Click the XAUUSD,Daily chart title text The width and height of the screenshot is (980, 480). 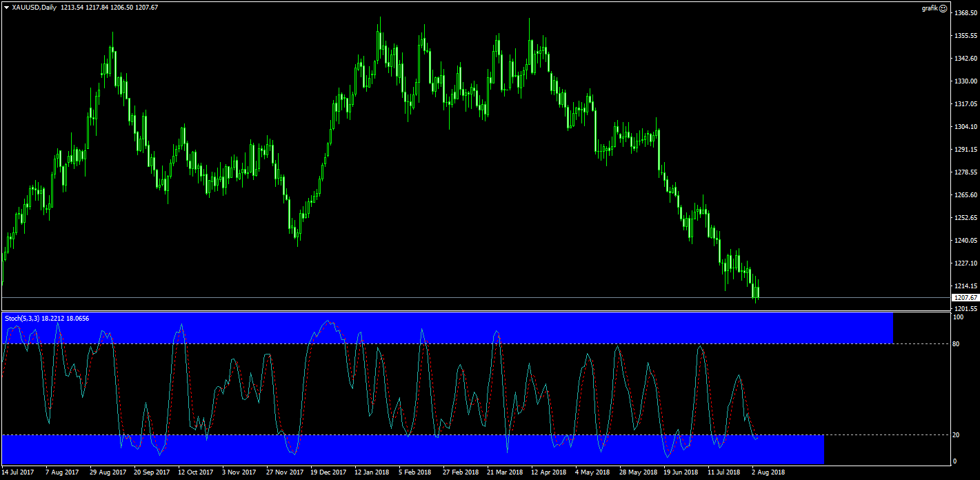pyautogui.click(x=34, y=8)
